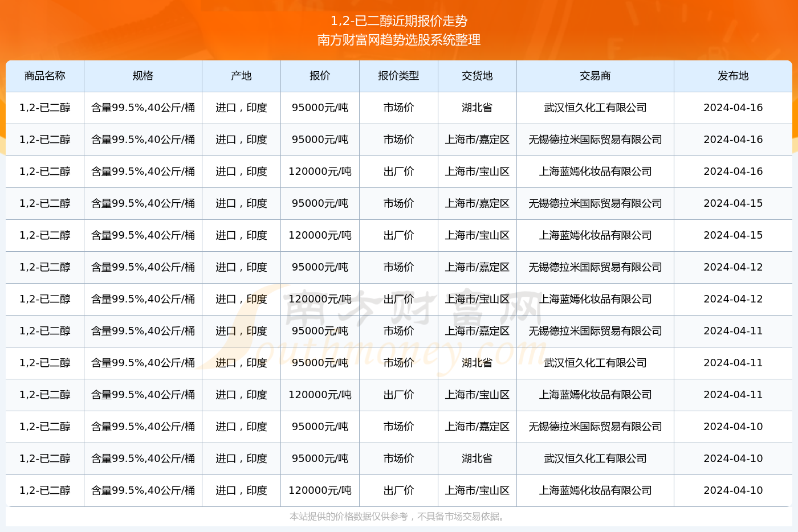Select the 报价类型 column header
Image resolution: width=798 pixels, height=532 pixels.
click(398, 76)
